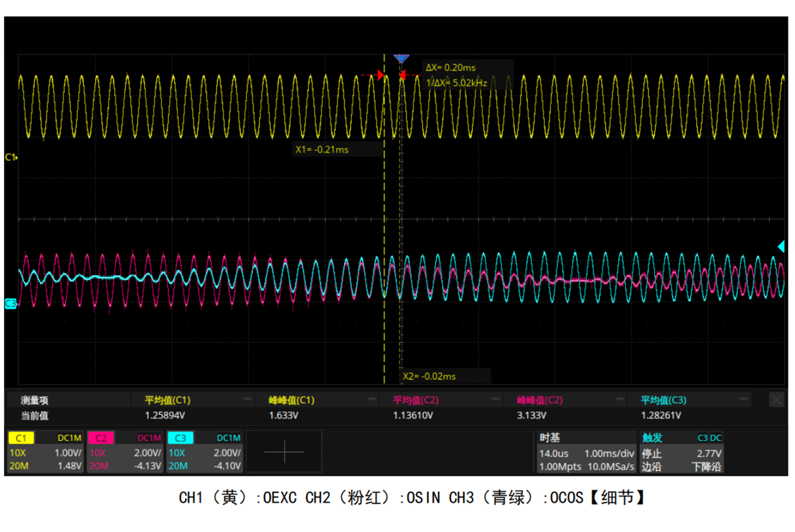
Task: Click the 1.00Mpts memory depth value
Action: (560, 466)
